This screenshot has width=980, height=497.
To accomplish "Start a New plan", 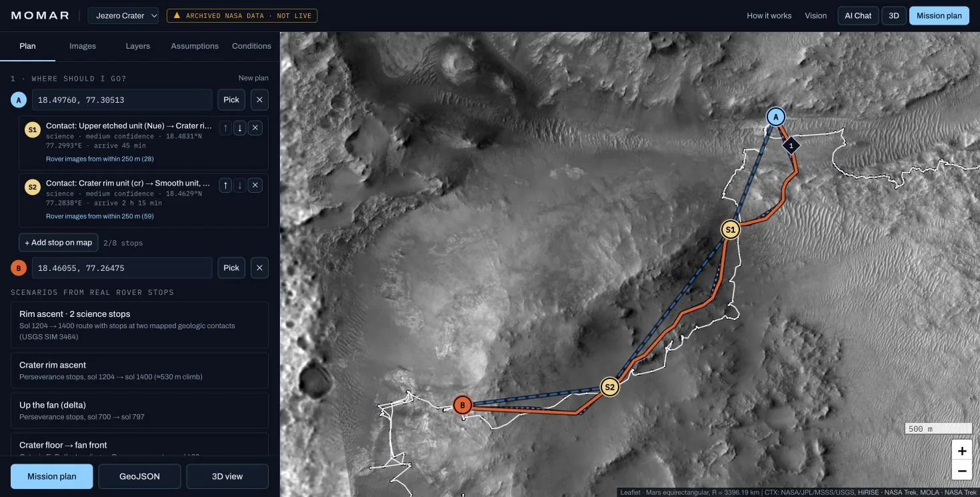I will click(253, 78).
